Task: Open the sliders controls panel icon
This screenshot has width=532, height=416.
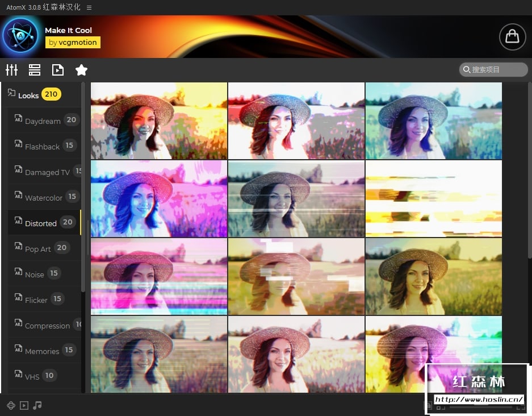Action: point(11,70)
